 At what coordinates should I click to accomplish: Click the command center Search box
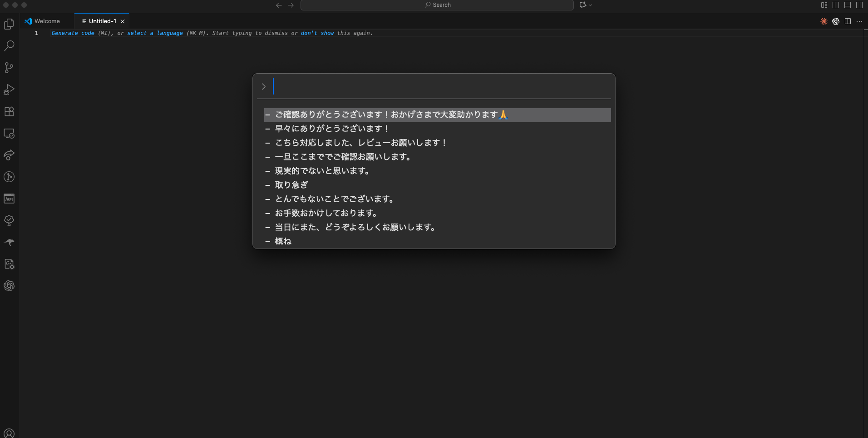pos(437,5)
